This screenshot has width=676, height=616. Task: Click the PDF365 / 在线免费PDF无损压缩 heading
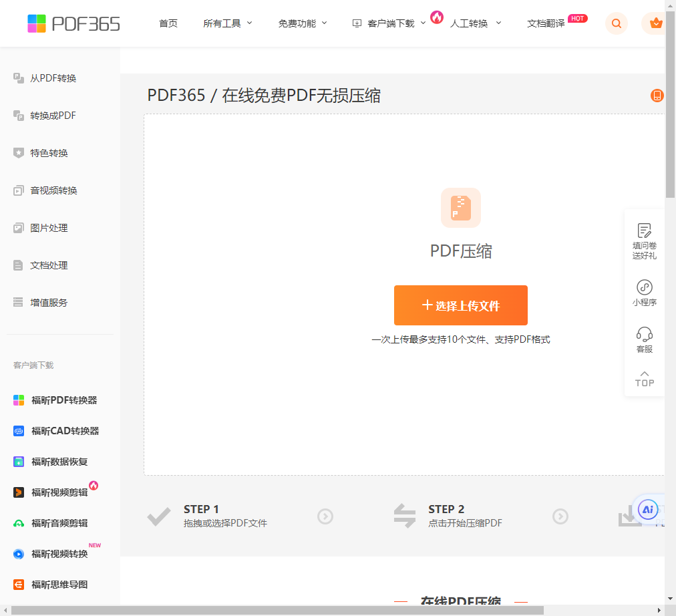[264, 96]
